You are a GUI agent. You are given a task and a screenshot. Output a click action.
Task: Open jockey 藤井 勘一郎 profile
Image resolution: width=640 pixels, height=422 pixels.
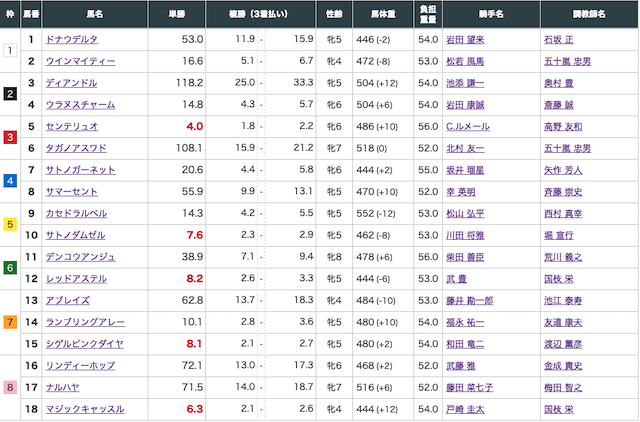469,300
